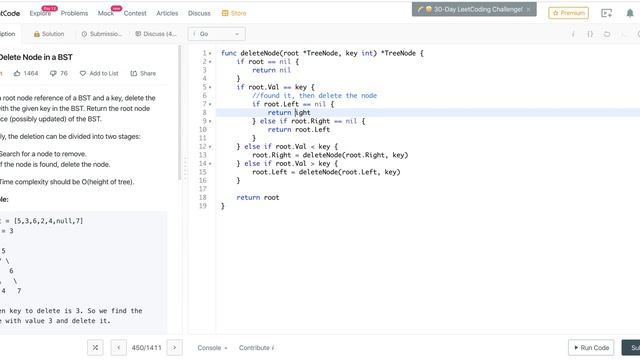The width and height of the screenshot is (640, 360).
Task: Collapse code fold at line 9
Action: coord(210,121)
